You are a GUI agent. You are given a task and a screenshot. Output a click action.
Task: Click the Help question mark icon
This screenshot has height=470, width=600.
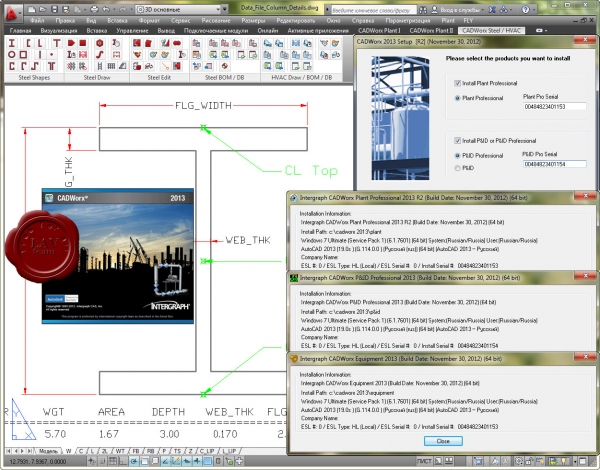click(x=525, y=10)
